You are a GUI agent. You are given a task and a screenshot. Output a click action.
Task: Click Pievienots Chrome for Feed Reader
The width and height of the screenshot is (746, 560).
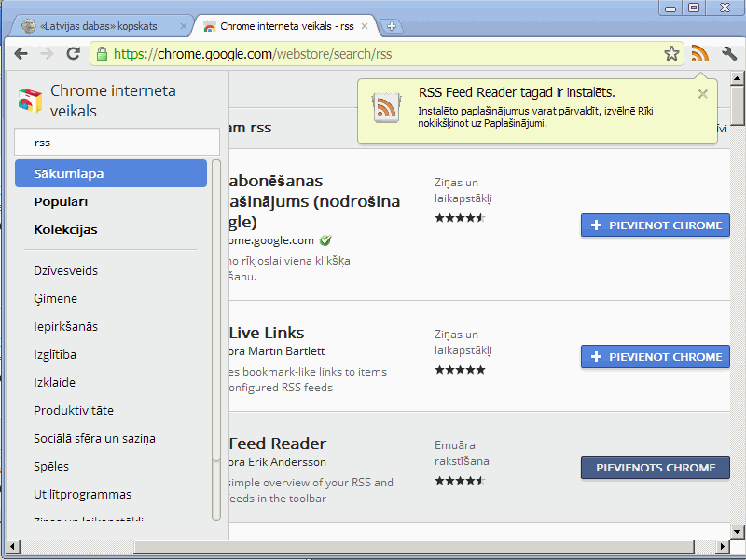click(x=656, y=468)
